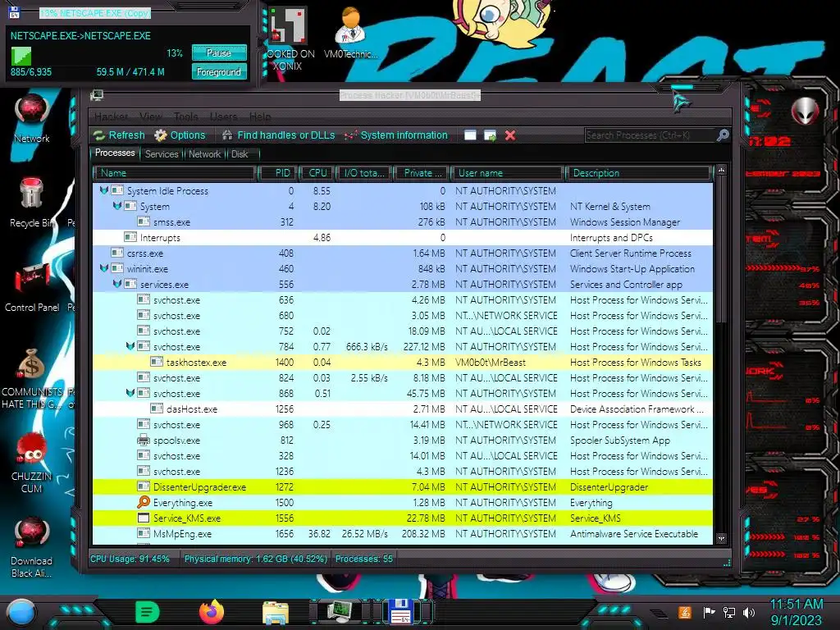The width and height of the screenshot is (840, 630).
Task: Click the spoolsv.exe printer icon
Action: click(x=143, y=440)
